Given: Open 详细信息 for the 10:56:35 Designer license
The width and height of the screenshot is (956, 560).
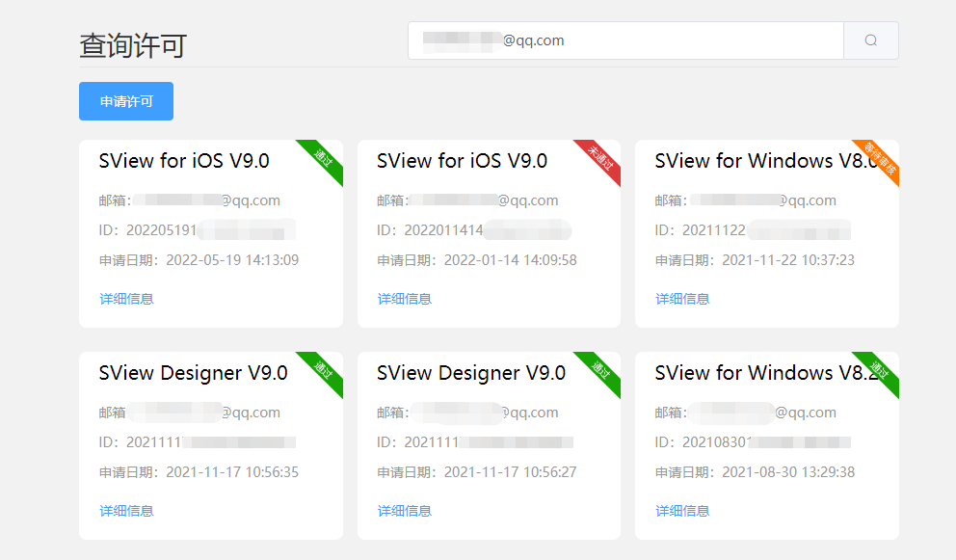Looking at the screenshot, I should [x=126, y=511].
